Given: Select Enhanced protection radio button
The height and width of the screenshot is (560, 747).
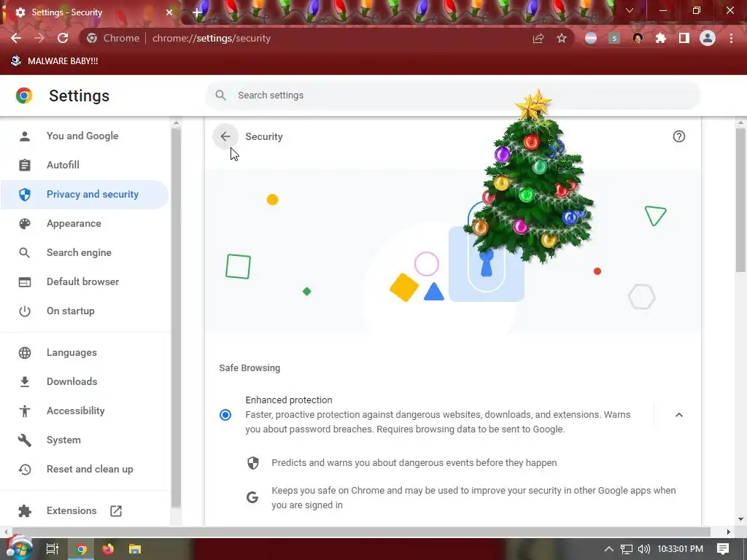Looking at the screenshot, I should point(225,415).
